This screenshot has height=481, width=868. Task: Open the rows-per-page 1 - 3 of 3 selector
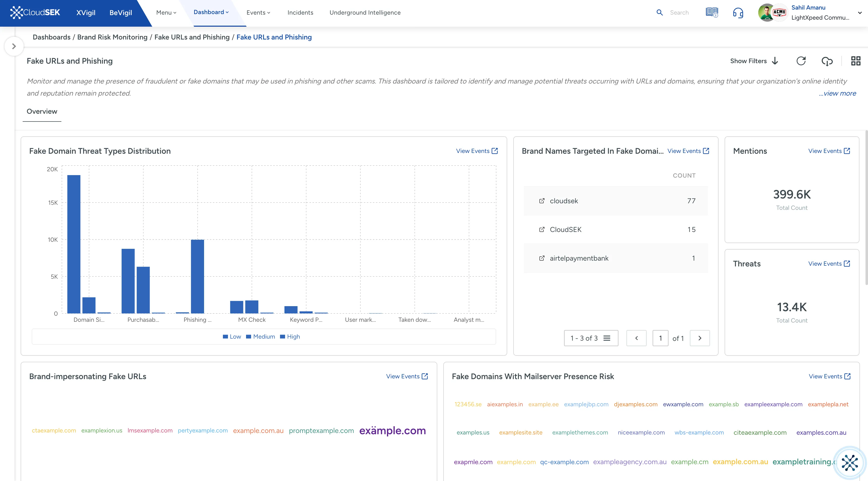(x=591, y=338)
